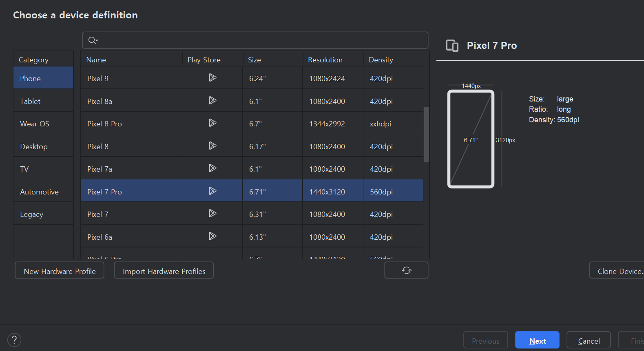
Task: Sort by the Resolution column header
Action: [333, 59]
